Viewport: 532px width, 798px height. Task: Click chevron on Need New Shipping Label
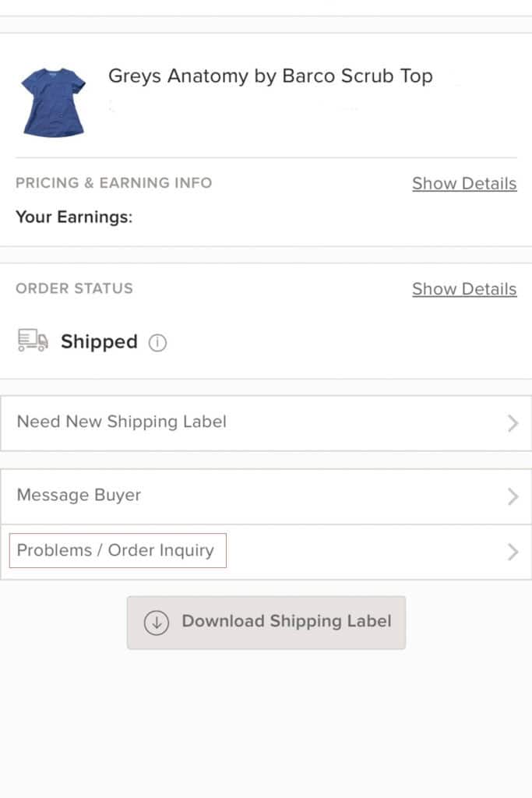[513, 423]
